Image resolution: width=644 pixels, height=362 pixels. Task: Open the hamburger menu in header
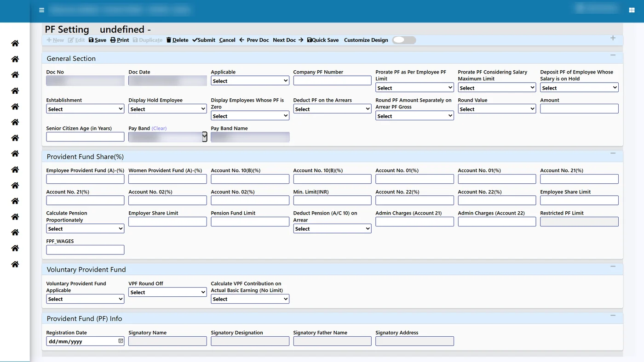[41, 10]
